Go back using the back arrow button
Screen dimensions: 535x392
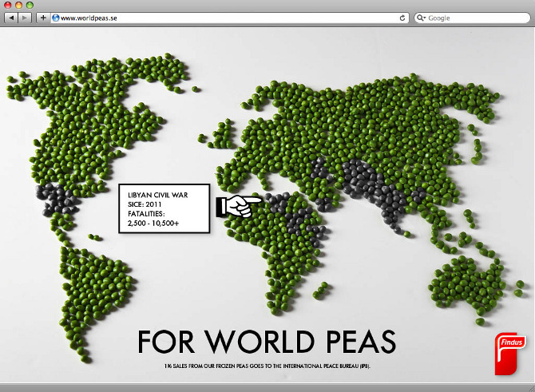coord(11,18)
